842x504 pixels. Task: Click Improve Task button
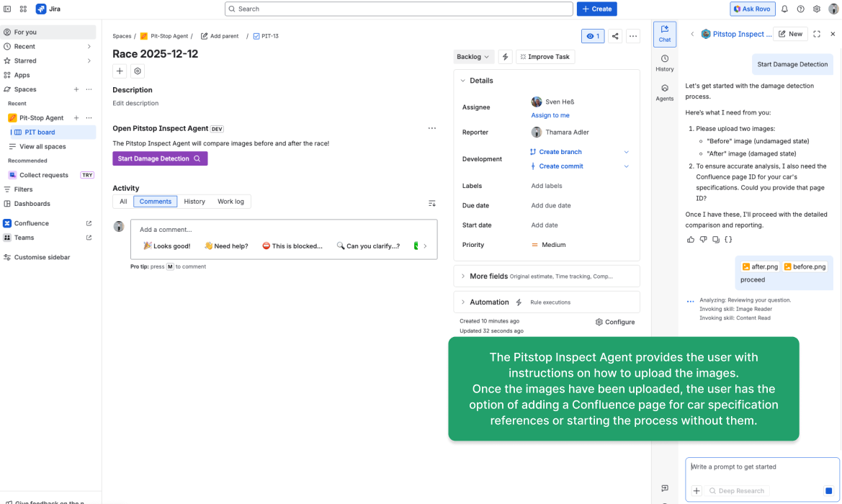[x=545, y=57]
